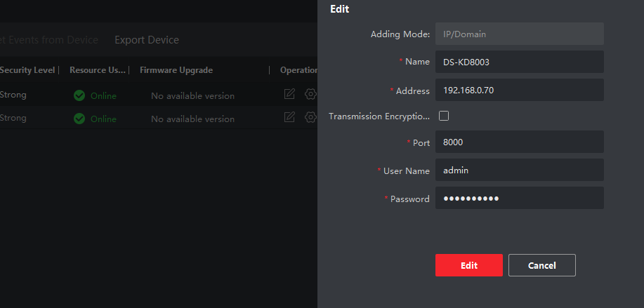Open remote configuration gear for the first device

click(x=310, y=95)
